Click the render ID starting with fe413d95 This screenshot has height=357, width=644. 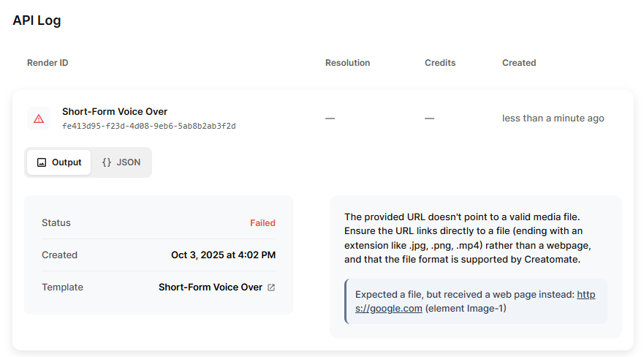(148, 126)
